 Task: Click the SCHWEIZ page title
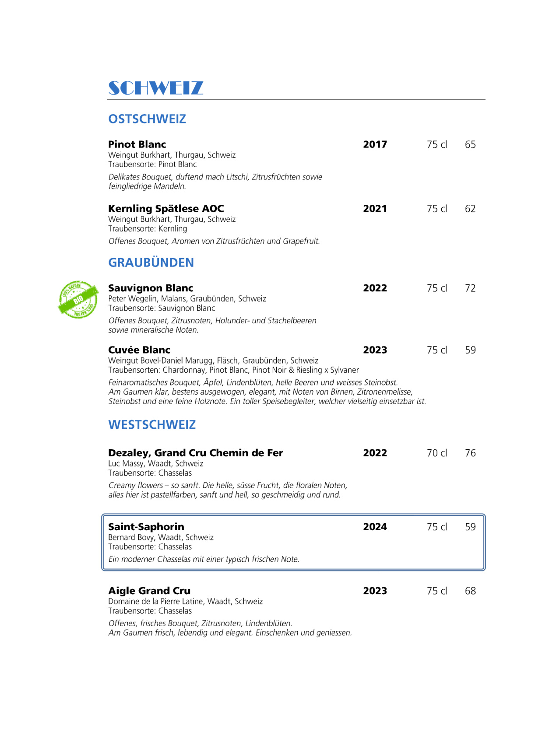point(156,88)
